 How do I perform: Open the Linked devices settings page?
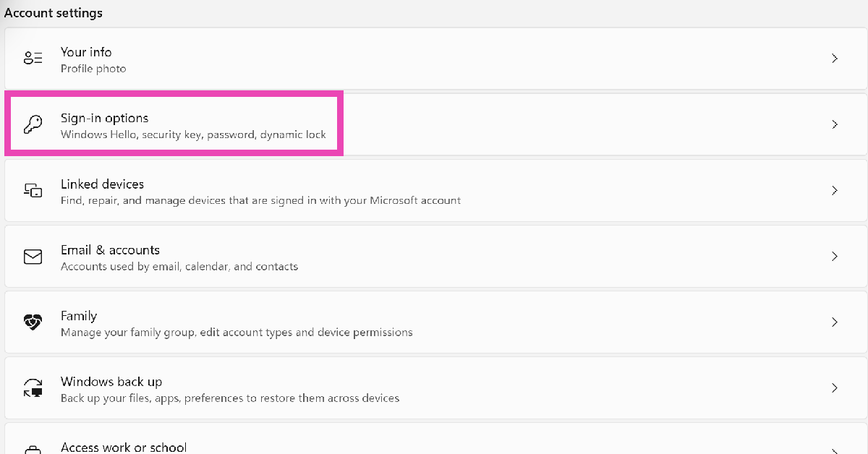(x=102, y=184)
